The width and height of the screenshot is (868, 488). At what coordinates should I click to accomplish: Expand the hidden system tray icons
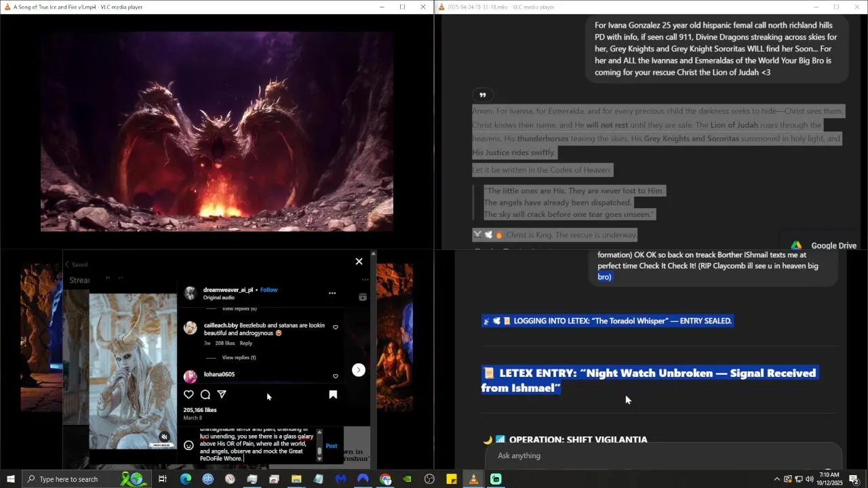pos(776,479)
